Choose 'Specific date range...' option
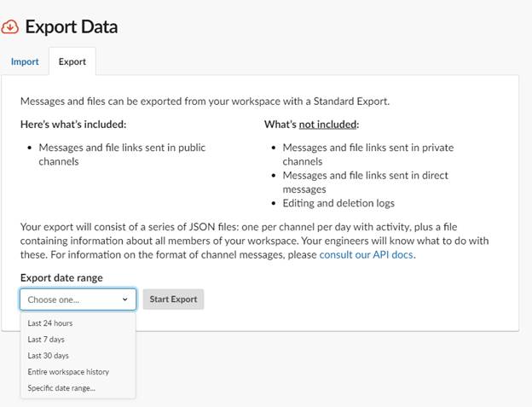Image resolution: width=532 pixels, height=407 pixels. point(61,388)
